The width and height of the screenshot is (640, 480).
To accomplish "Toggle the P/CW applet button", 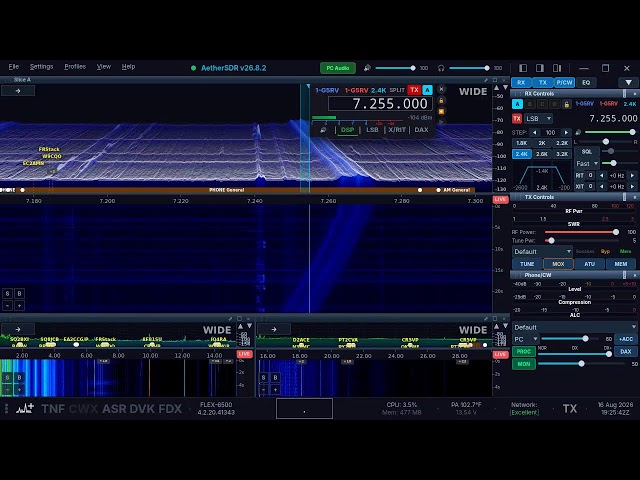I will [x=564, y=82].
